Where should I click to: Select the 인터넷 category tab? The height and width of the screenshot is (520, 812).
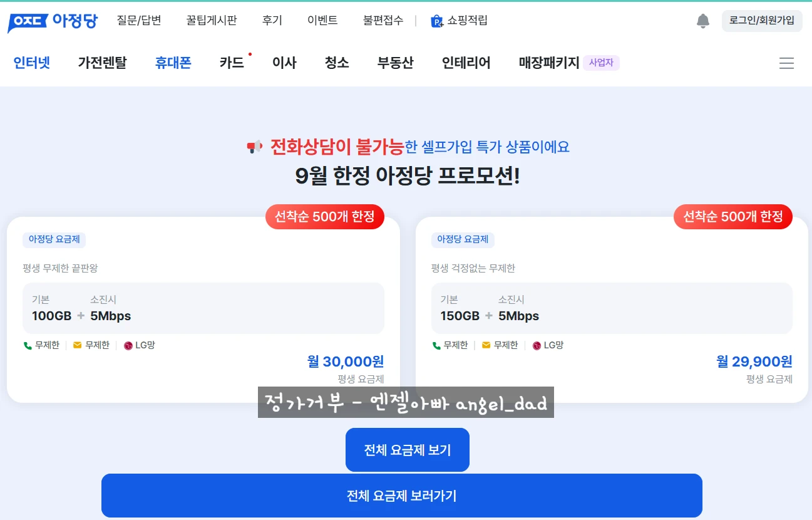32,63
